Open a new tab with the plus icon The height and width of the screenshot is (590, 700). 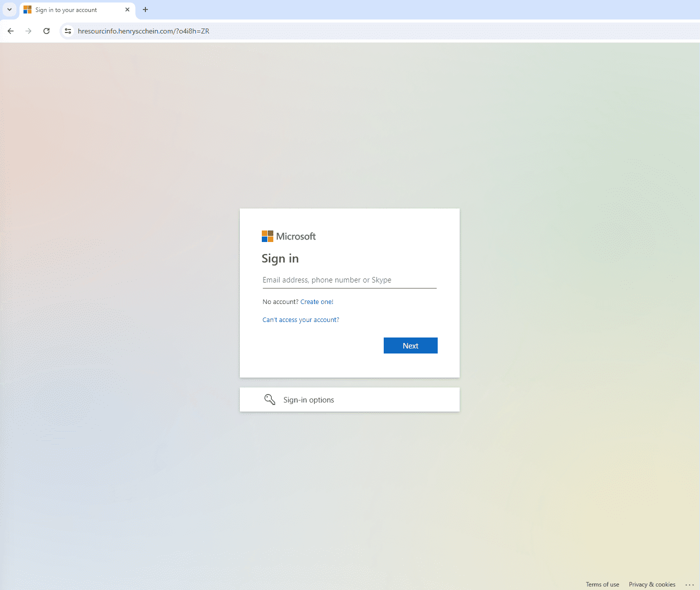coord(145,9)
